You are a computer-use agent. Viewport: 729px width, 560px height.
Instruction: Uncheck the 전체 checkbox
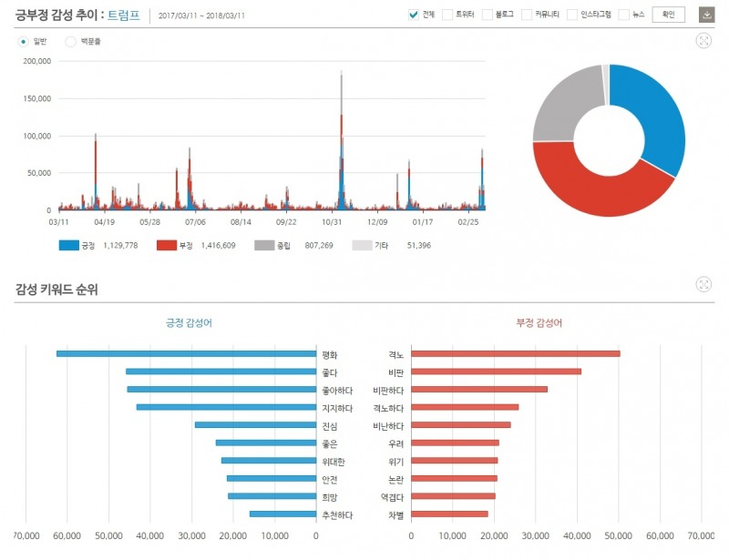point(414,15)
